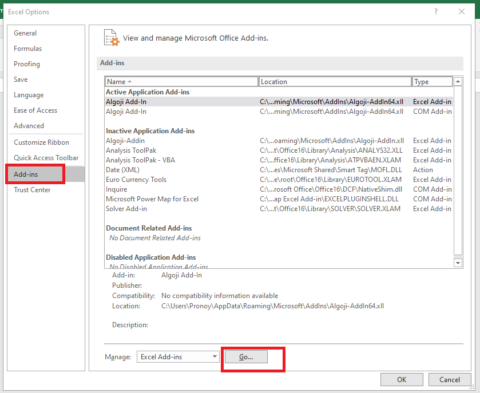Viewport: 480px width, 393px height.
Task: Open the Manage dropdown list
Action: [x=178, y=357]
